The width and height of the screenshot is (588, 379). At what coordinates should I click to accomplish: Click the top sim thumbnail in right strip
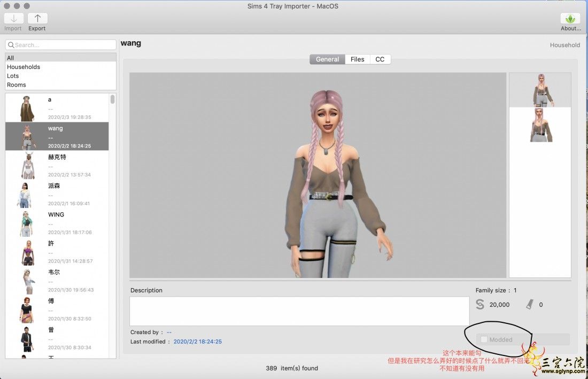(540, 90)
